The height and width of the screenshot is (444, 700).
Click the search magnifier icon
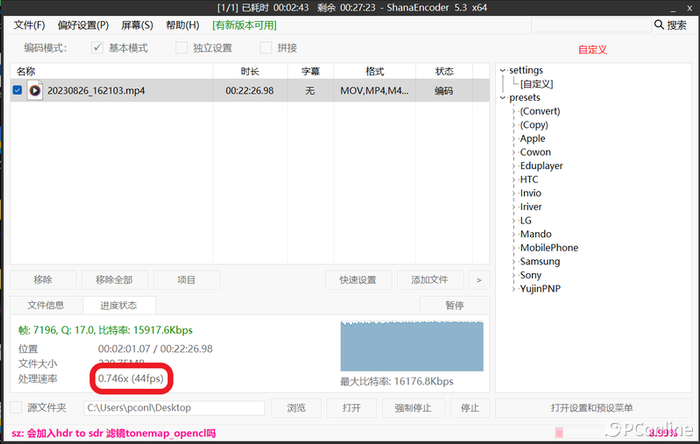click(x=658, y=25)
